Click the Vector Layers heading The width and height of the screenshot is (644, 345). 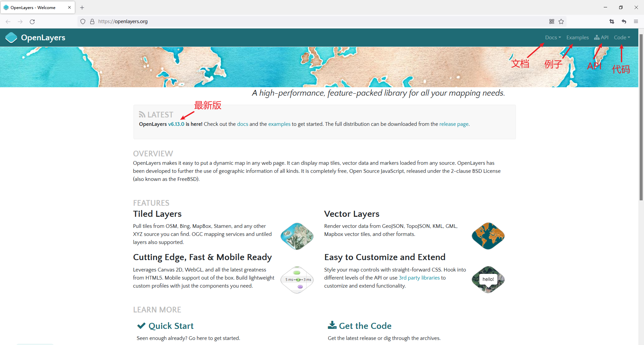(x=352, y=214)
